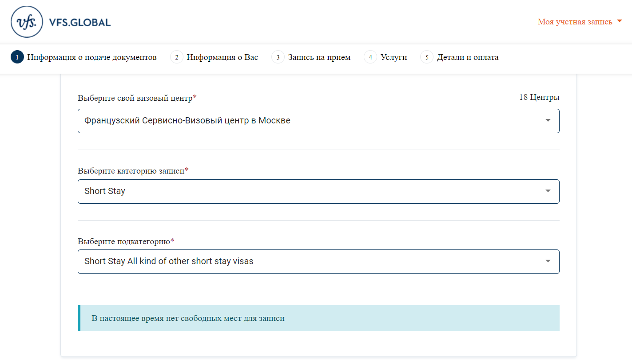
Task: Click the arrow next to Моя учетная запись
Action: coord(620,21)
